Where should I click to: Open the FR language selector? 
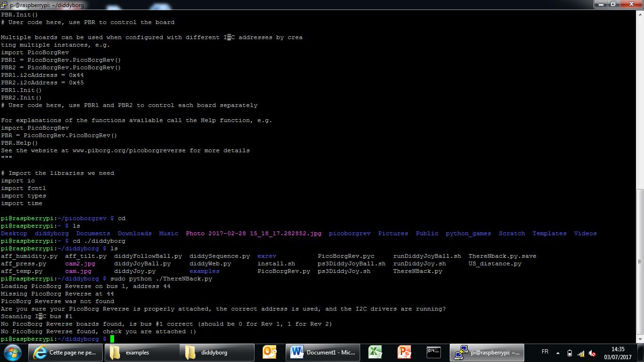click(545, 352)
